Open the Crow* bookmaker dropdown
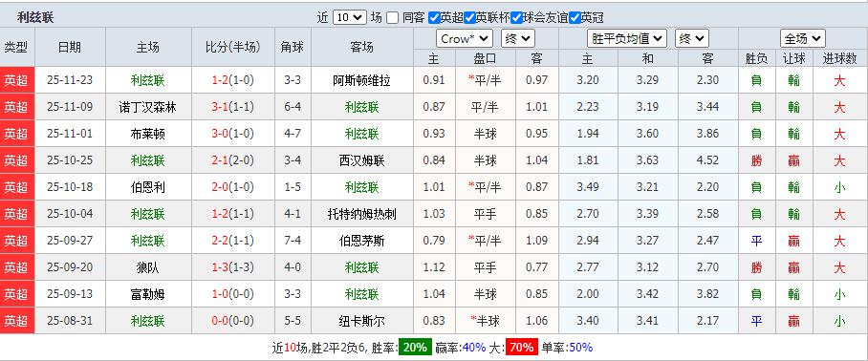 [465, 39]
